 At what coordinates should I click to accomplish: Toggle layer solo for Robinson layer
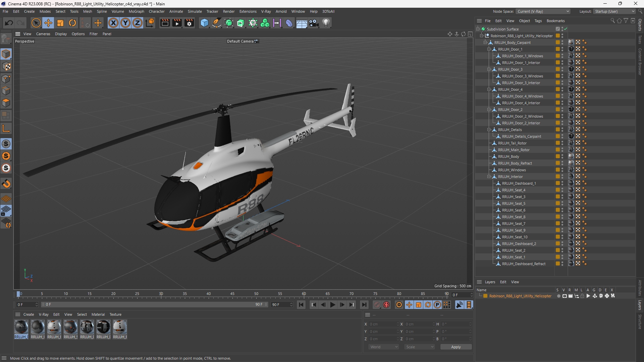[x=558, y=296]
